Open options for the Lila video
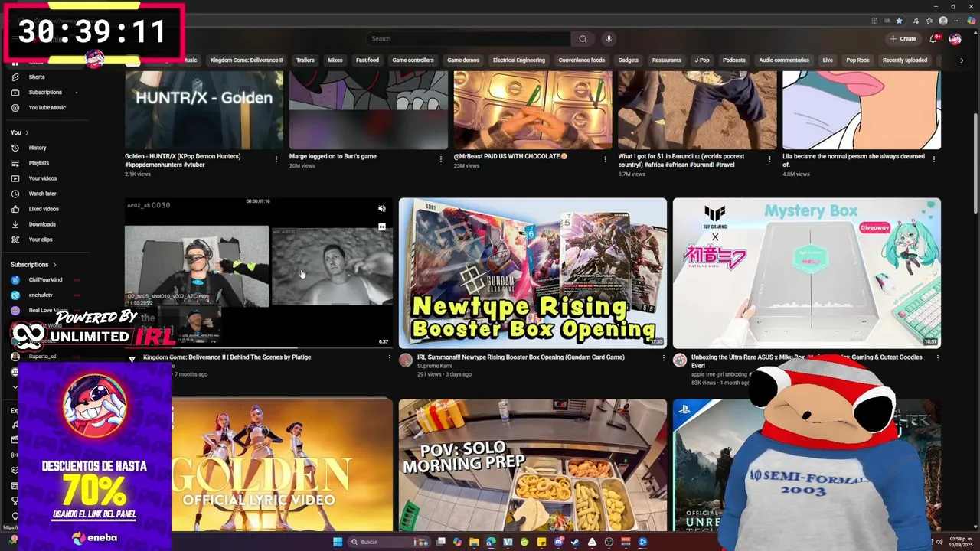 pyautogui.click(x=934, y=159)
